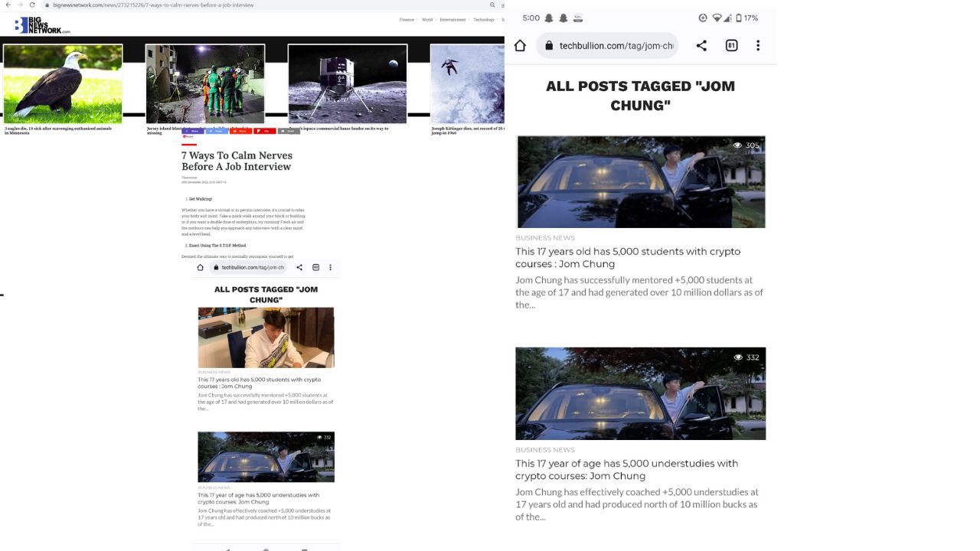The image size is (980, 551).
Task: Tap the battery icon showing 17%
Action: coord(739,18)
